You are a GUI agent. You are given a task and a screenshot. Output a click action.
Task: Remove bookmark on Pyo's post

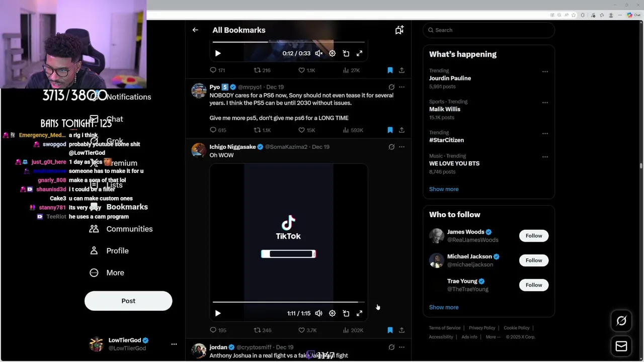tap(390, 130)
